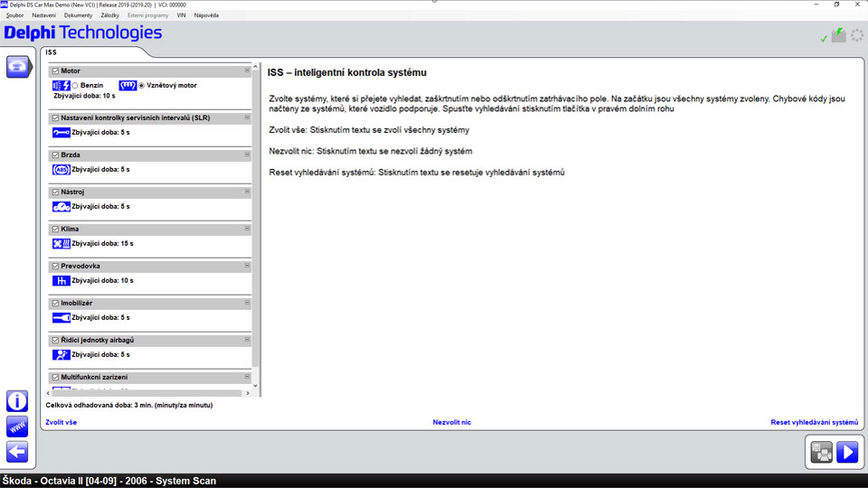Click the ABS brake system icon
The width and height of the screenshot is (868, 488).
pos(61,169)
